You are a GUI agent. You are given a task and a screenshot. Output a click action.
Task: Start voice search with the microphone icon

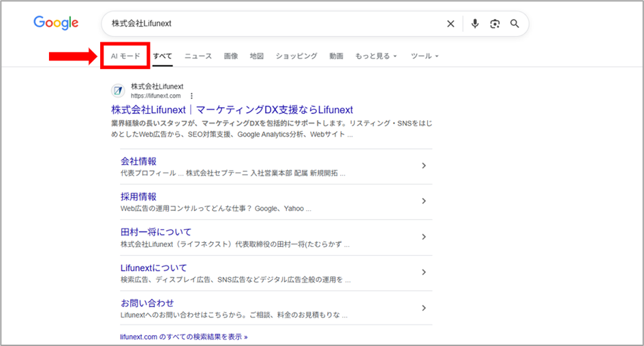(x=475, y=24)
